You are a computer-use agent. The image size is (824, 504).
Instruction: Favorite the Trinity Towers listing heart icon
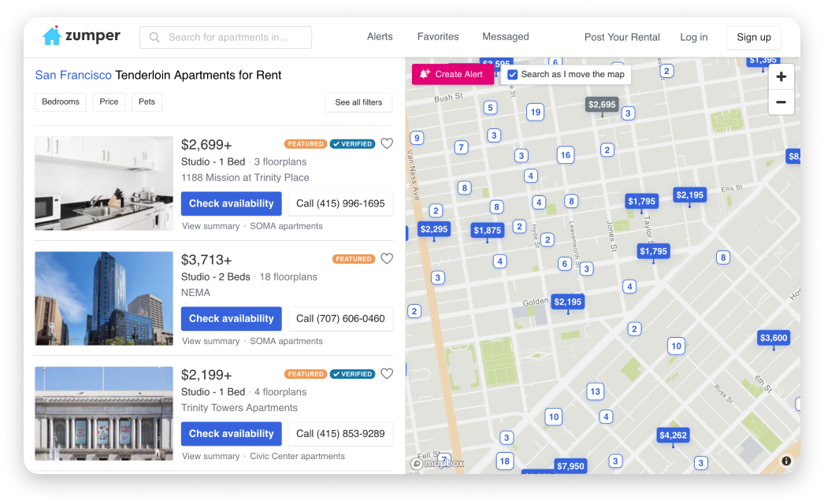(386, 373)
